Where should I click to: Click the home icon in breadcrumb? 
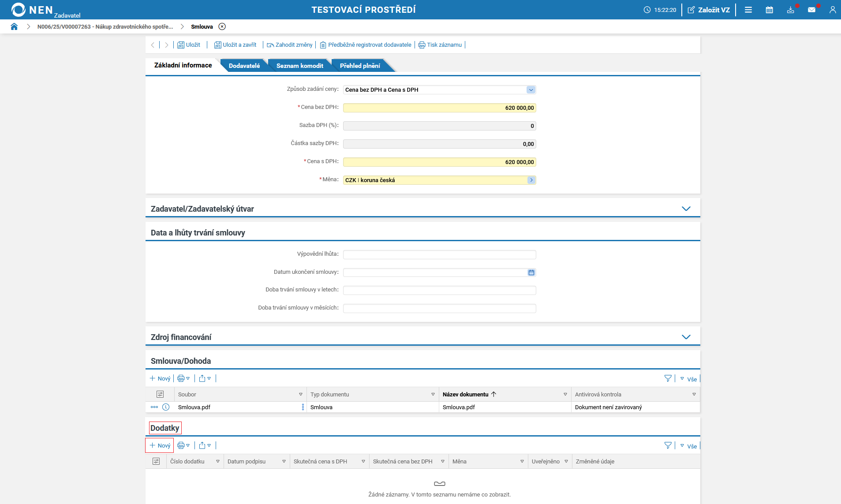click(14, 26)
